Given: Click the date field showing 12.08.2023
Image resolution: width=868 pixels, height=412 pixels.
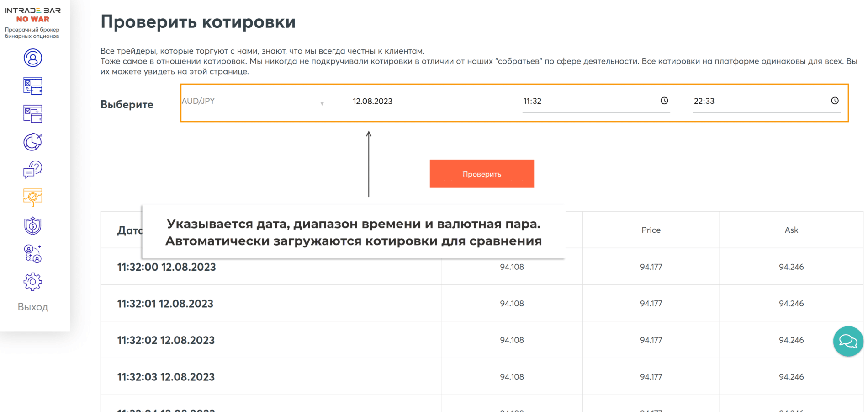Looking at the screenshot, I should pos(426,102).
